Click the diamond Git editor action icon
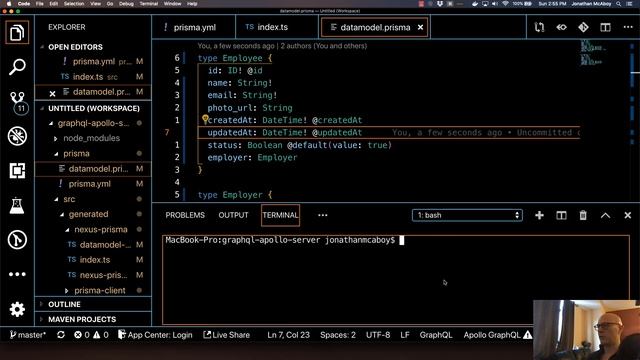This screenshot has height=360, width=640. (x=583, y=27)
